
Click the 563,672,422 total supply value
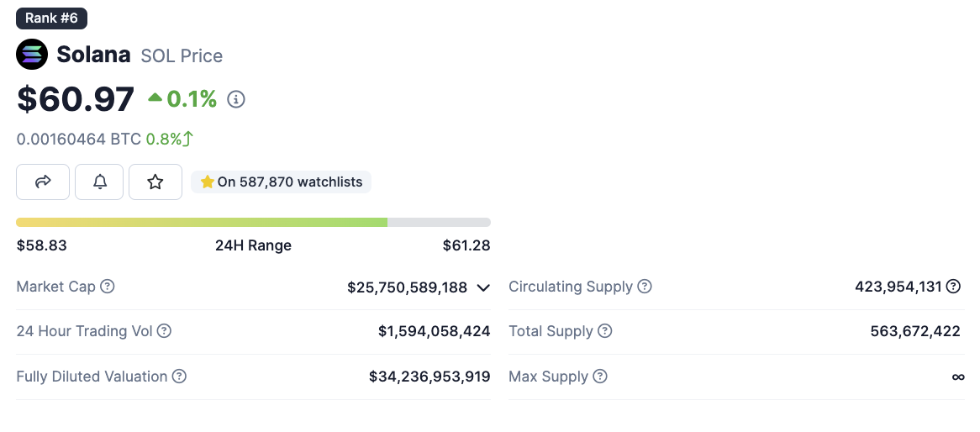[x=915, y=330]
